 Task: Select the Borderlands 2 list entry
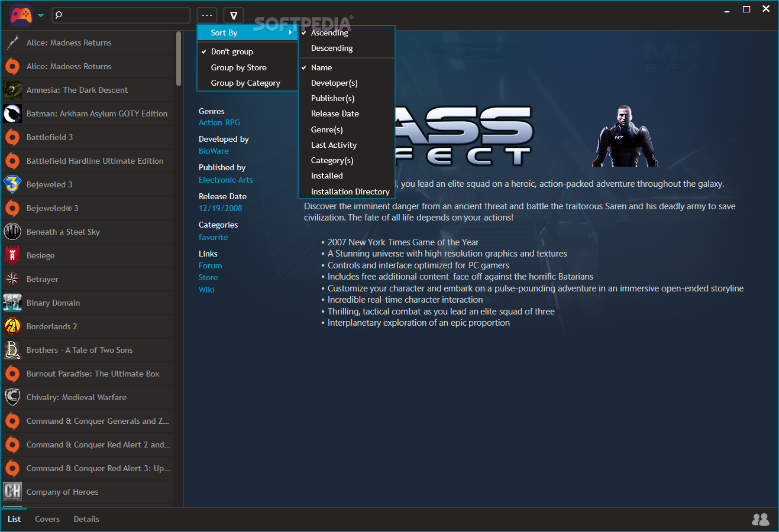[x=88, y=326]
